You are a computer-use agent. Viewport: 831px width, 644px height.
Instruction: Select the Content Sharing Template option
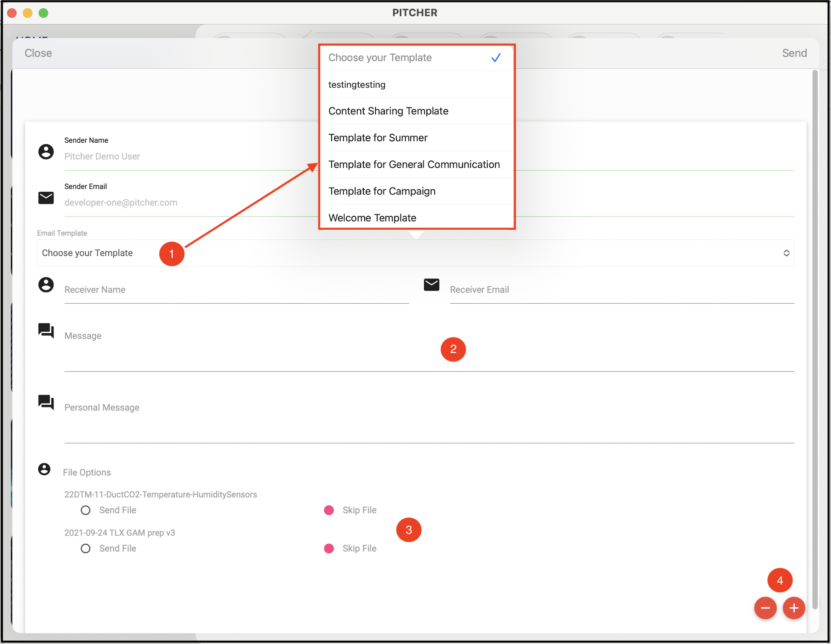tap(388, 111)
